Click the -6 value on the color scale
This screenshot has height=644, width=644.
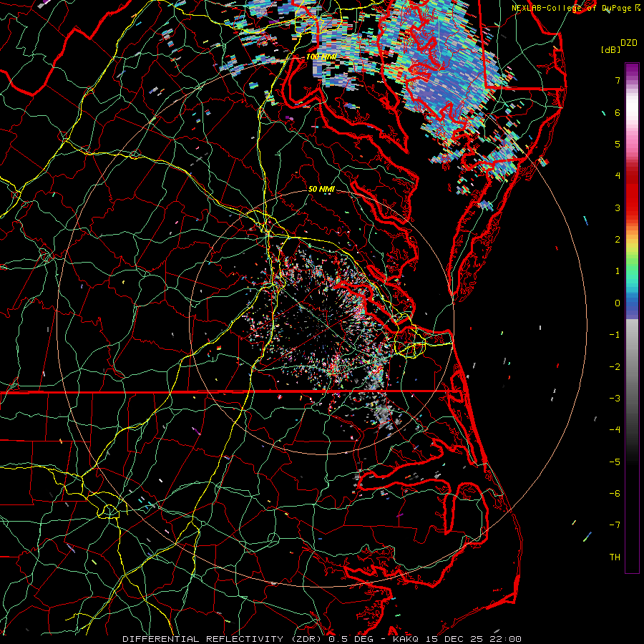(615, 494)
